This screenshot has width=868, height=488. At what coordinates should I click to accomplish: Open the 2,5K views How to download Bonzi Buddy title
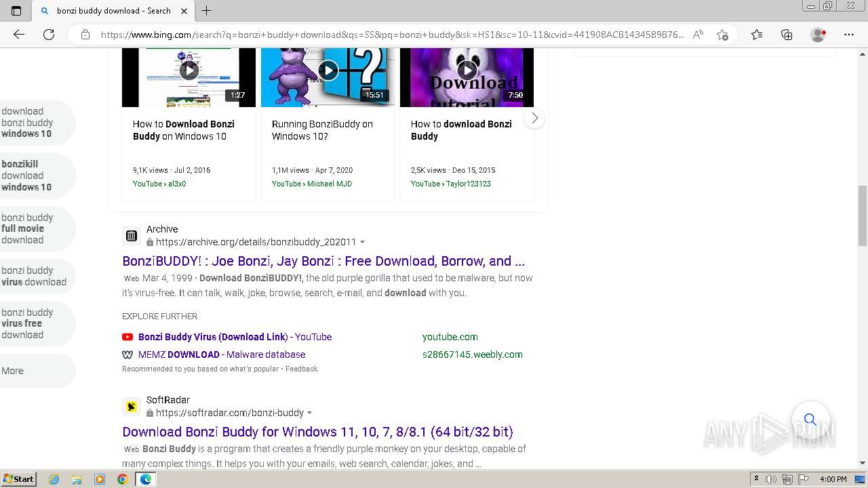pyautogui.click(x=461, y=130)
